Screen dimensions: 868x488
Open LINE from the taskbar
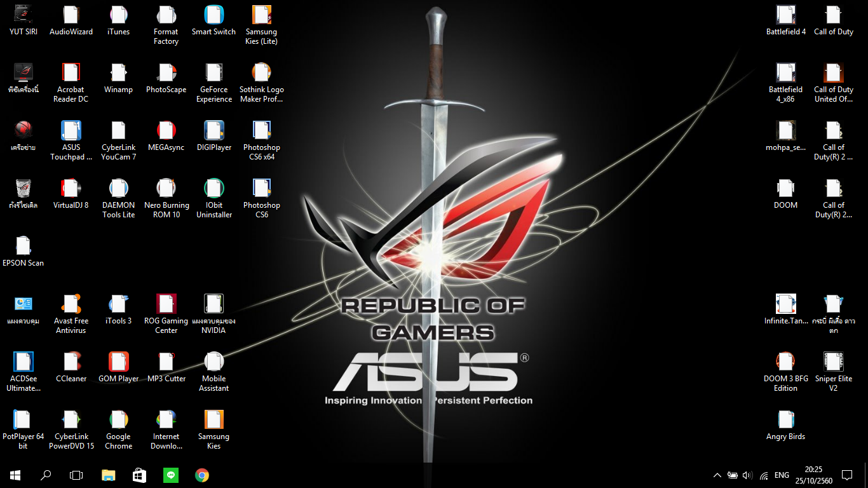170,475
